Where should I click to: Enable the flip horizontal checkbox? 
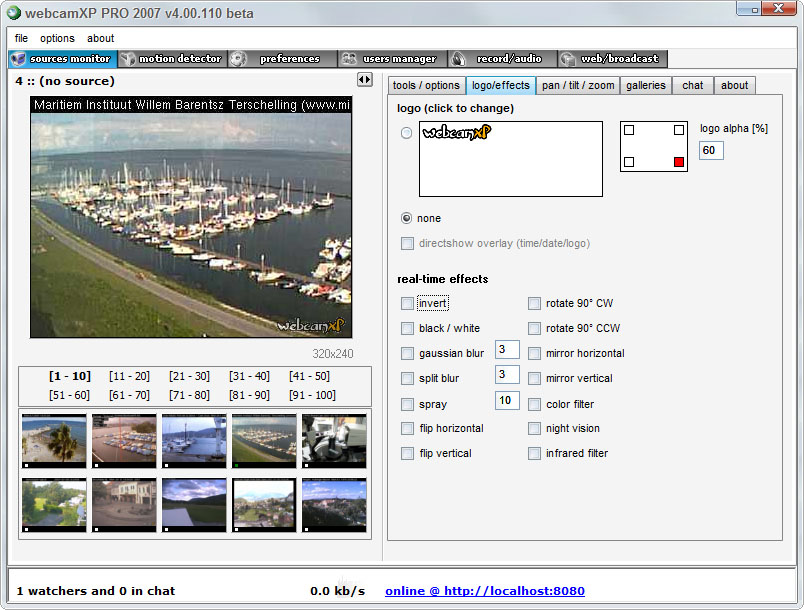(407, 429)
